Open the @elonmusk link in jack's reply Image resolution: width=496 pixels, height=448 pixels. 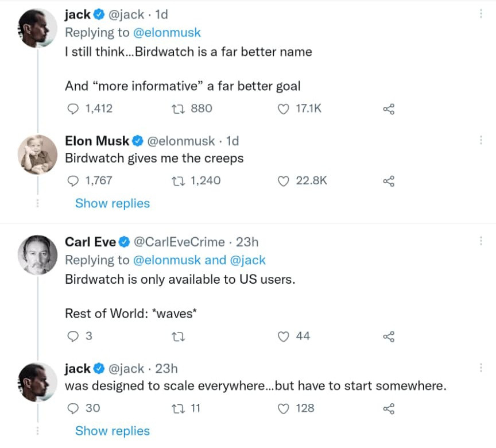coord(167,33)
